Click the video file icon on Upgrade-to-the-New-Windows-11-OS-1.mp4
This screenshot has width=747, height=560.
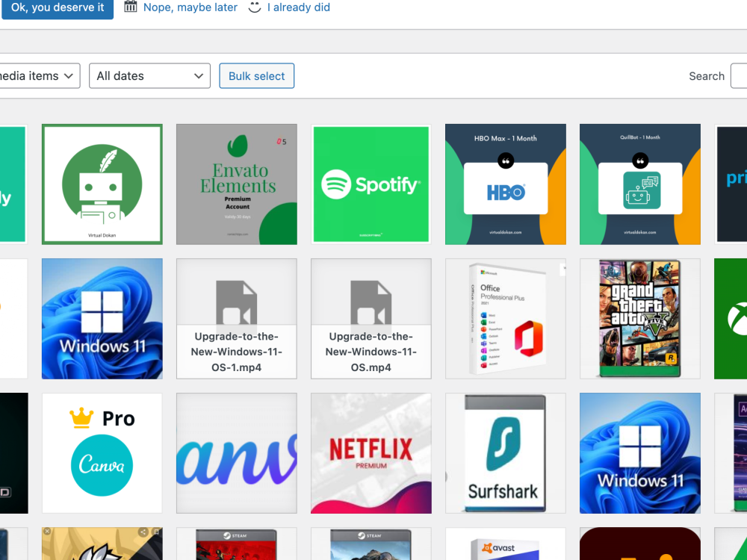click(x=236, y=304)
